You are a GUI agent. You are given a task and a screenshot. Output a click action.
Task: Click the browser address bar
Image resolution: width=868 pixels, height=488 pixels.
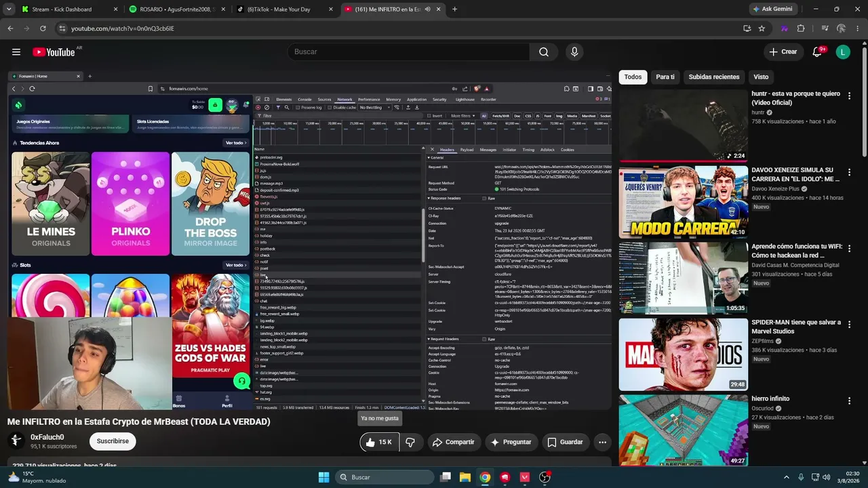click(x=400, y=28)
